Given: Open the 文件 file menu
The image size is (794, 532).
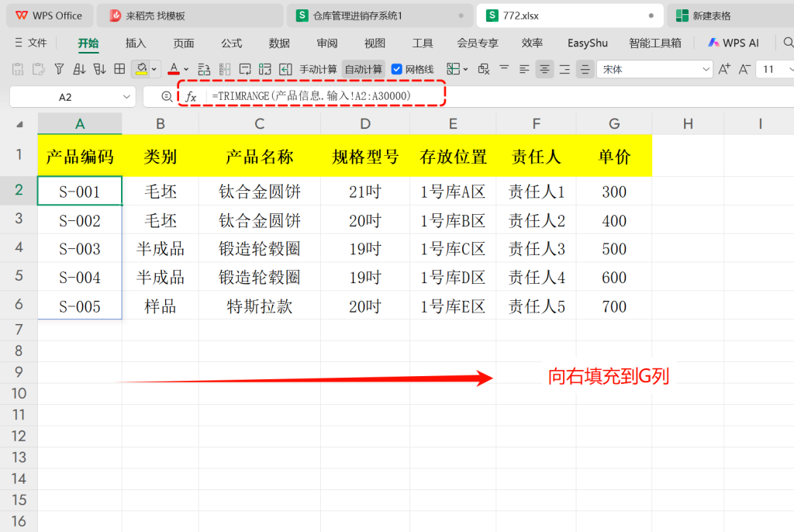Looking at the screenshot, I should point(37,43).
